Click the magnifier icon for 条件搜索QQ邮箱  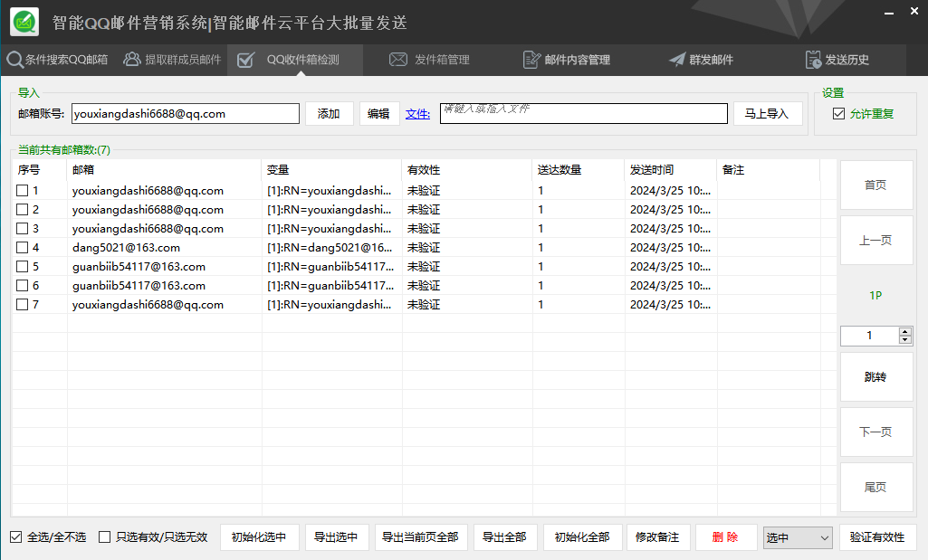coord(14,59)
